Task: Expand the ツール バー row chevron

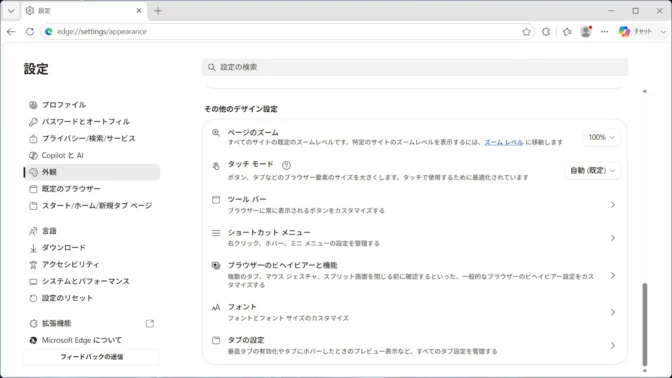Action: pyautogui.click(x=613, y=205)
